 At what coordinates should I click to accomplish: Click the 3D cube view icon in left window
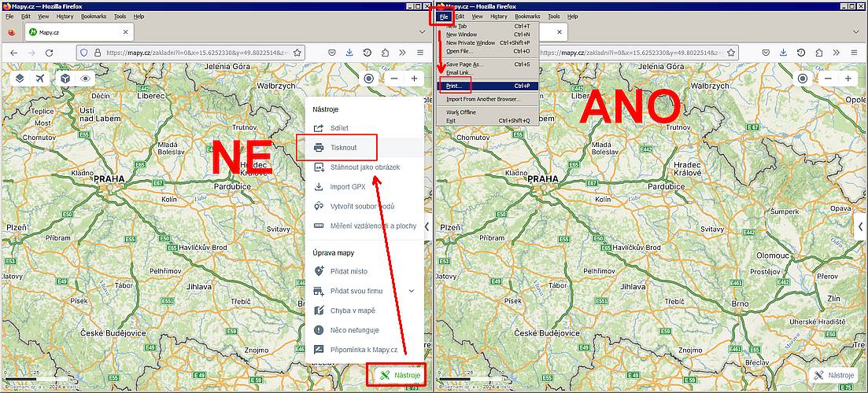pos(65,79)
